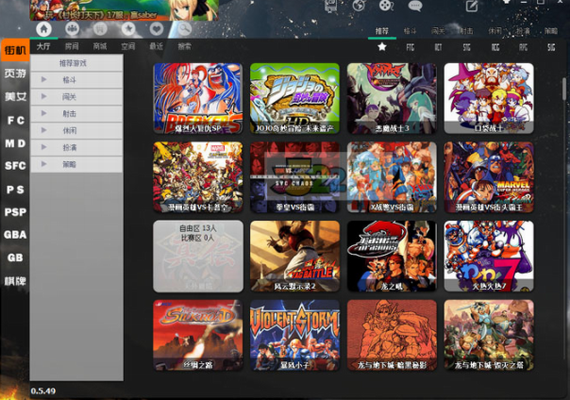This screenshot has width=570, height=400.
Task: Open the 口袋战士 game card
Action: [489, 99]
